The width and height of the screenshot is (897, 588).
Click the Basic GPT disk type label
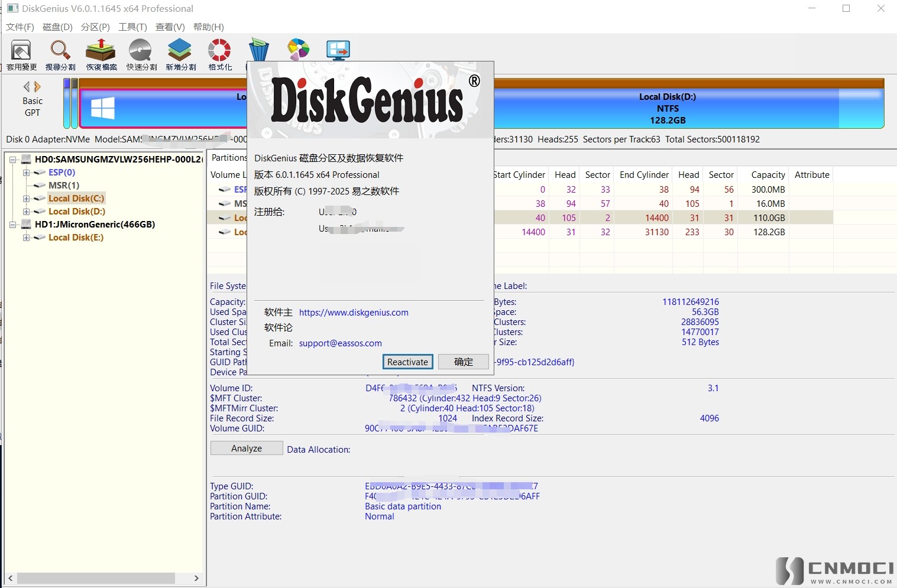pyautogui.click(x=33, y=107)
